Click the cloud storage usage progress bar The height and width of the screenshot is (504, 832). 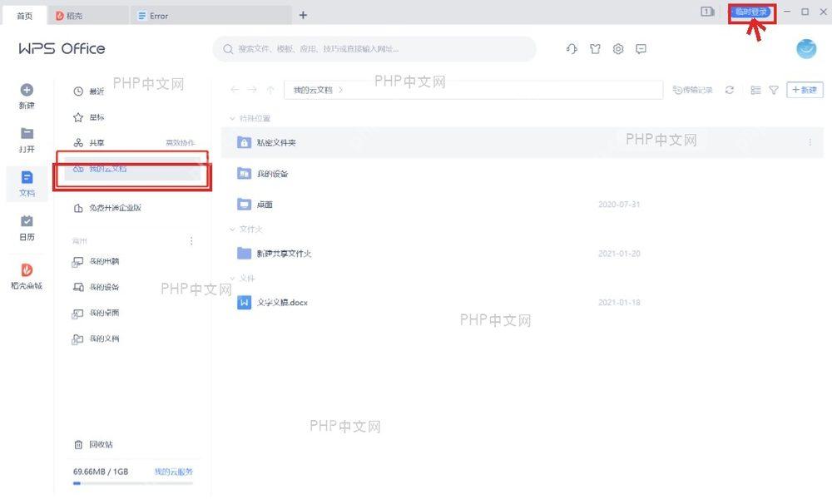132,483
